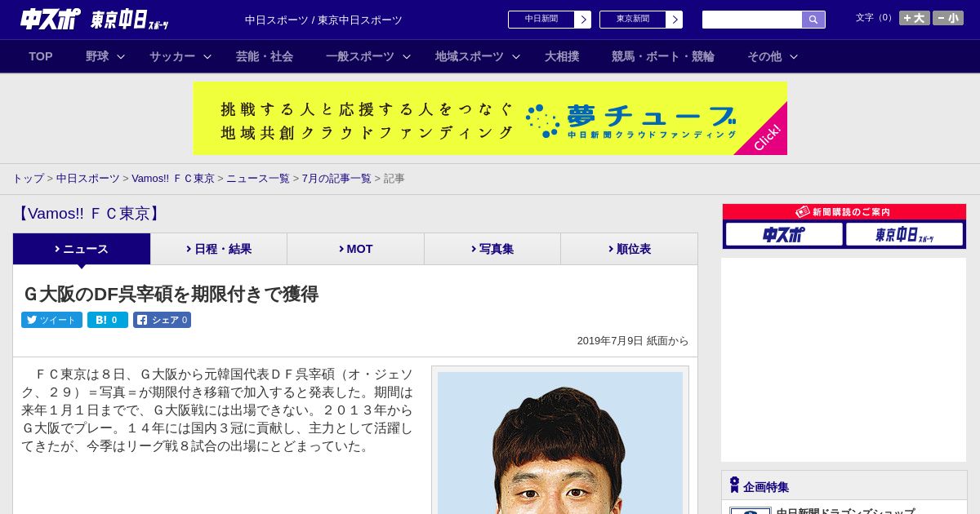Screen dimensions: 980x514
Task: Go to 7月の記事一覧 breadcrumb link
Action: pos(336,178)
